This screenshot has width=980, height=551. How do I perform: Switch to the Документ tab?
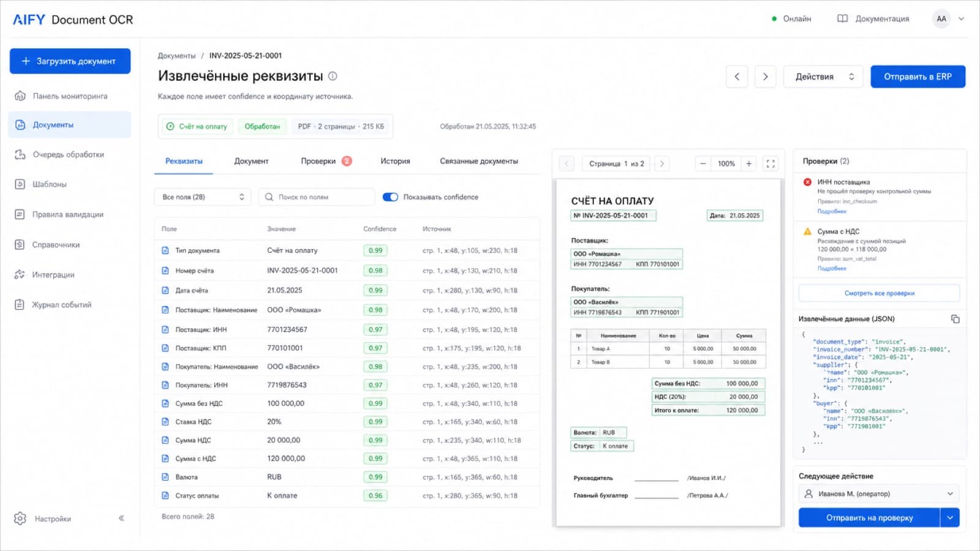pyautogui.click(x=251, y=161)
